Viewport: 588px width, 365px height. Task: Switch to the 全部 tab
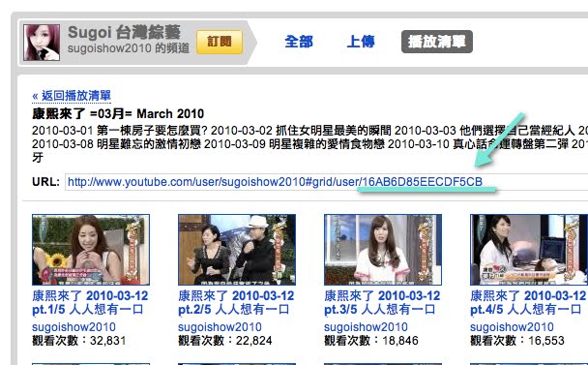tap(299, 42)
